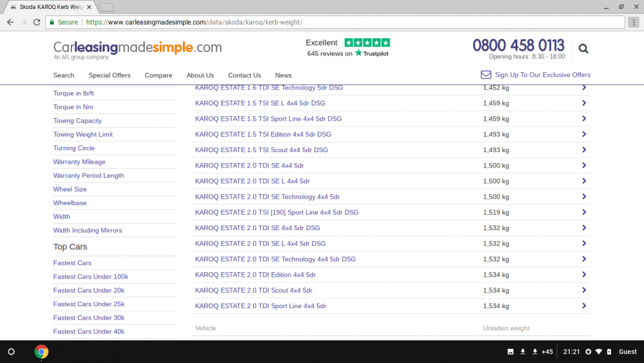Expand arrow for 1.5 TSI Sport Line 4x4 DSG
644x363 pixels.
click(583, 119)
